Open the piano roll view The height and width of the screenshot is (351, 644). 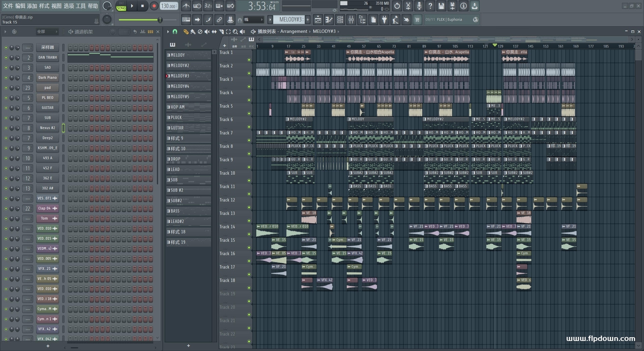click(x=329, y=20)
